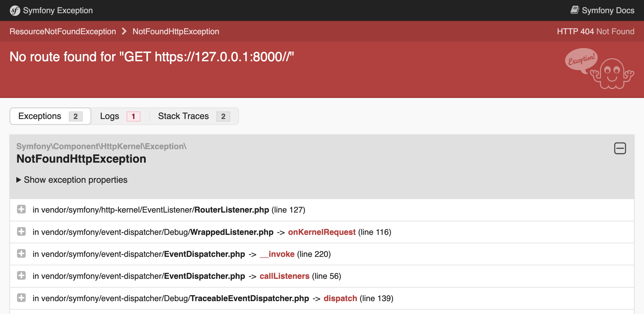
Task: Click the ResourceNotFoundException breadcrumb link
Action: (63, 31)
